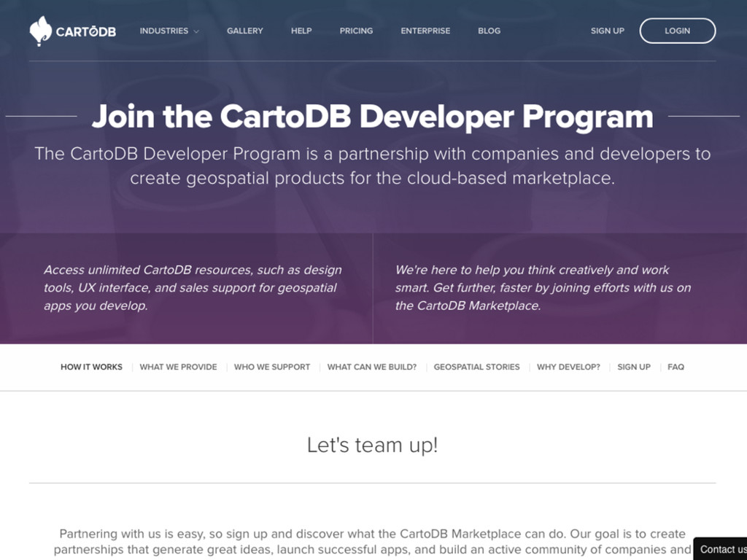Jump to What We Provide section
This screenshot has height=560, width=747.
[x=178, y=367]
